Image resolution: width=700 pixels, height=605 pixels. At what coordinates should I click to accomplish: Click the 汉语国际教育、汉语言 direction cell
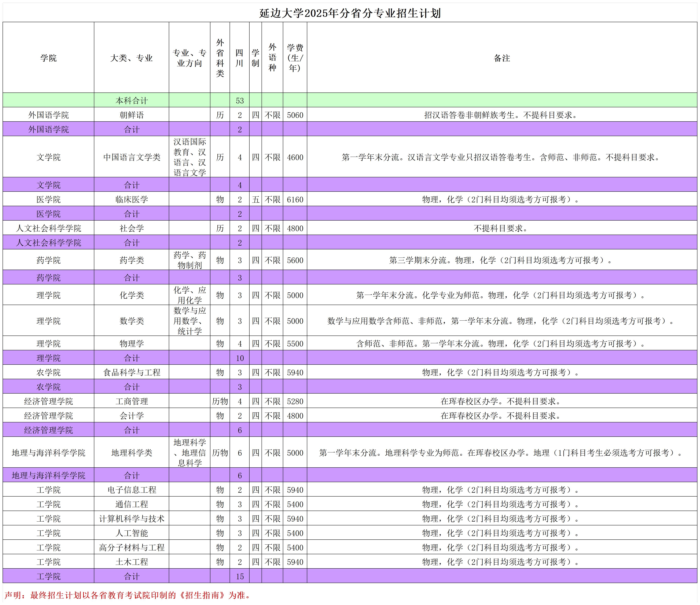[x=190, y=157]
